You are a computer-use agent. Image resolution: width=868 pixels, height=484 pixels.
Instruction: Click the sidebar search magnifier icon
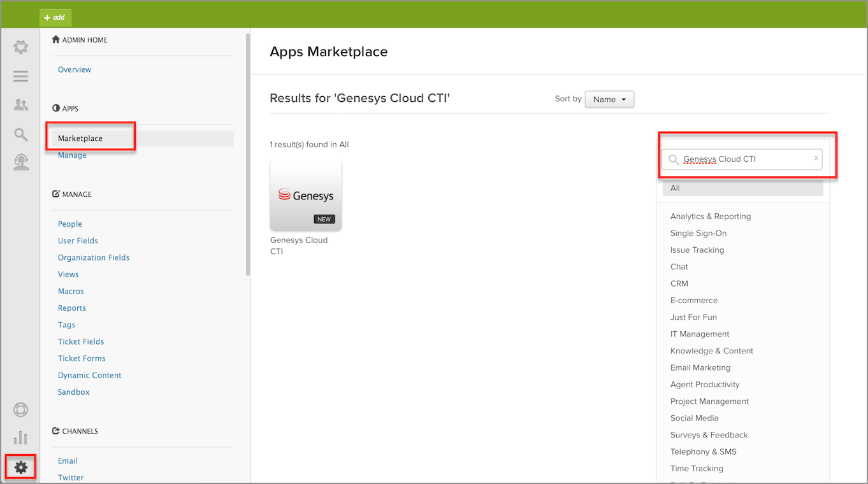tap(21, 134)
